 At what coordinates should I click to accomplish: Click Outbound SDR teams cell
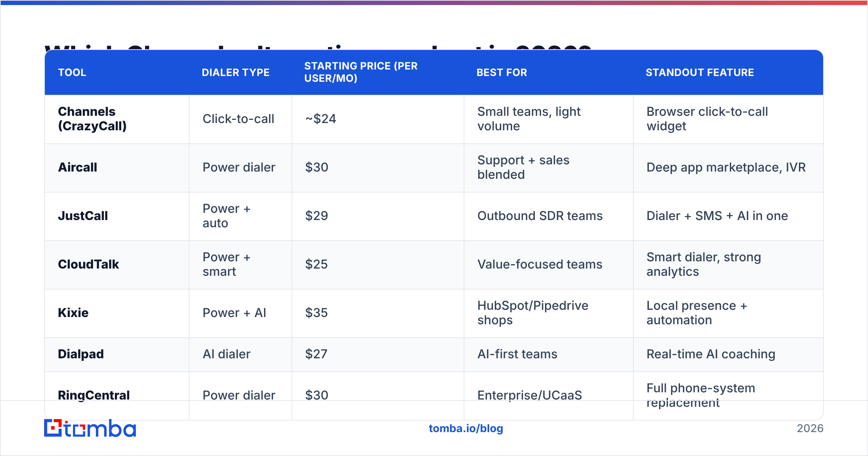pos(540,216)
